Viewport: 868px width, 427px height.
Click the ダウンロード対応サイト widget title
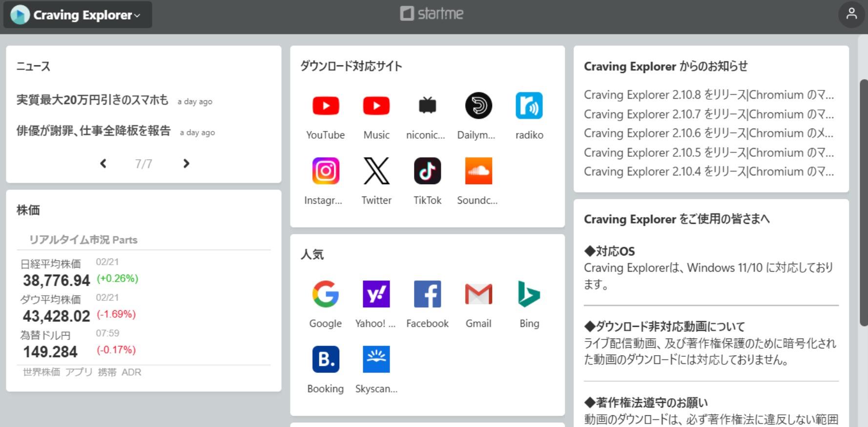tap(351, 66)
